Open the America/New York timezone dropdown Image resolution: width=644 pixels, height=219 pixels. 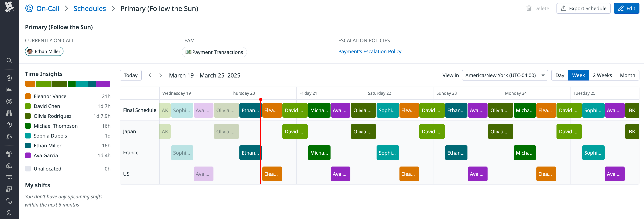tap(505, 75)
